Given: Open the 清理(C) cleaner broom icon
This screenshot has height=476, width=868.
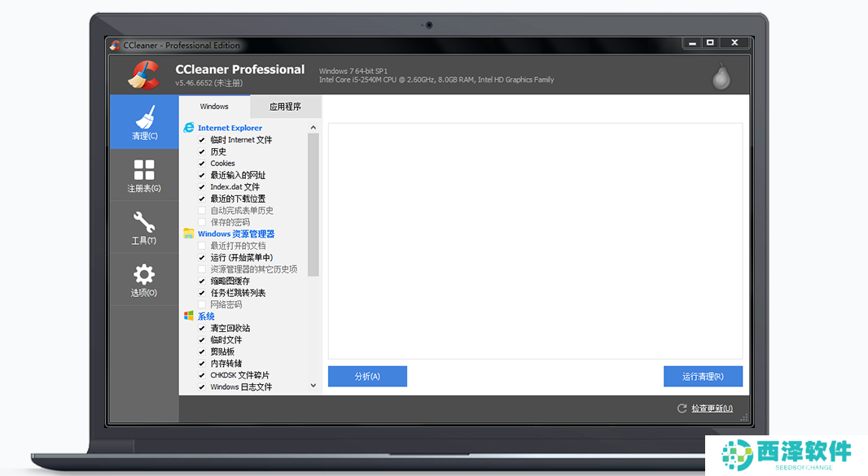Looking at the screenshot, I should click(x=144, y=117).
